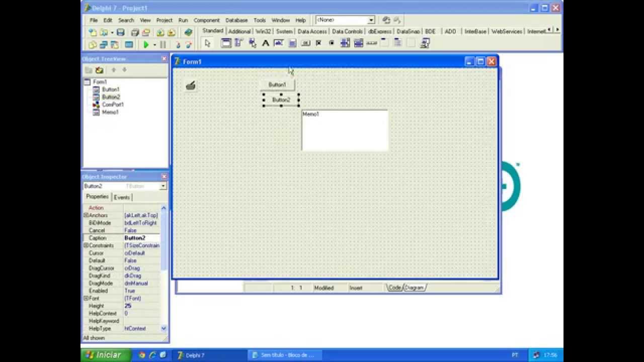Click ComPort icon on Form1
Viewport: 644px width, 362px height.
click(x=190, y=86)
